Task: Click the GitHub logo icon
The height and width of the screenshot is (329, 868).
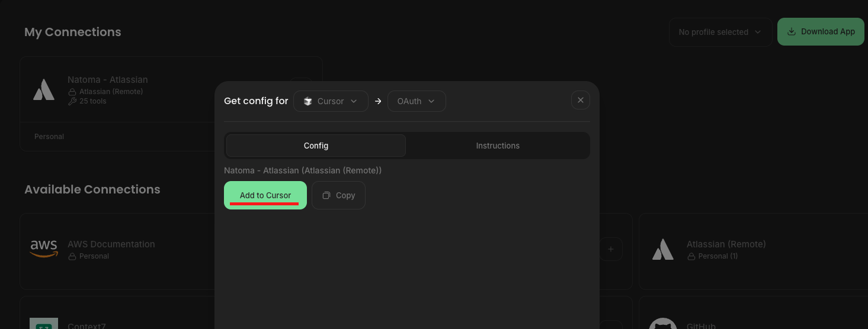Action: [x=663, y=324]
